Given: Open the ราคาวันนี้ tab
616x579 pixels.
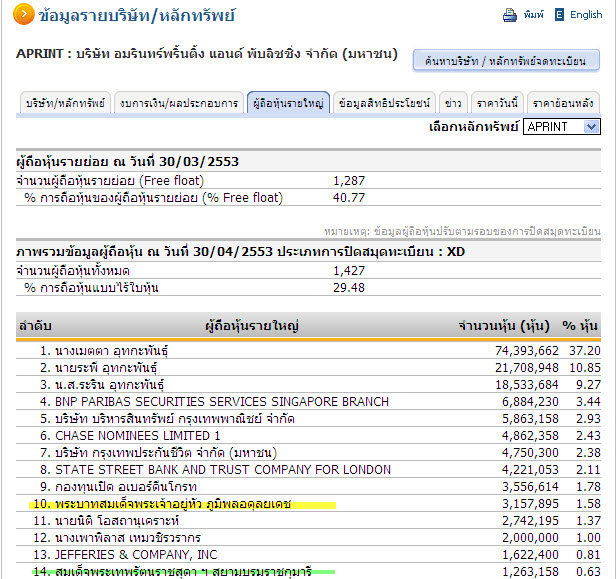Looking at the screenshot, I should [x=497, y=103].
